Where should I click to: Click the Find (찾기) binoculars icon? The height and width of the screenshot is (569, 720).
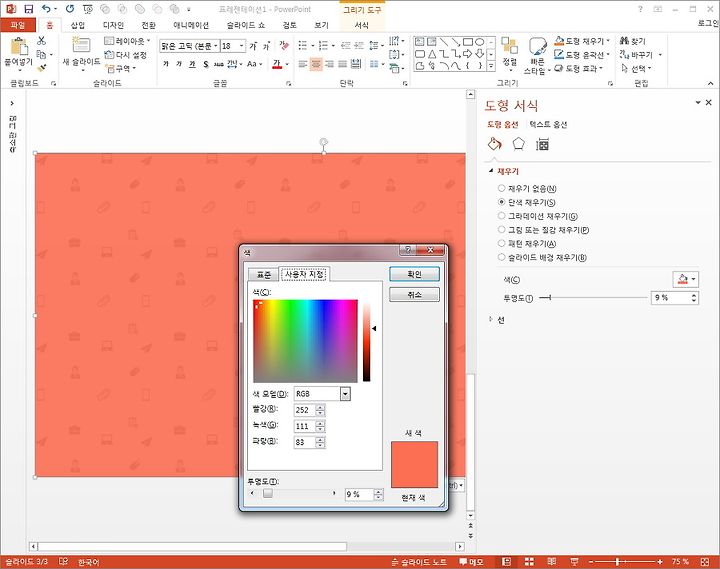[624, 41]
